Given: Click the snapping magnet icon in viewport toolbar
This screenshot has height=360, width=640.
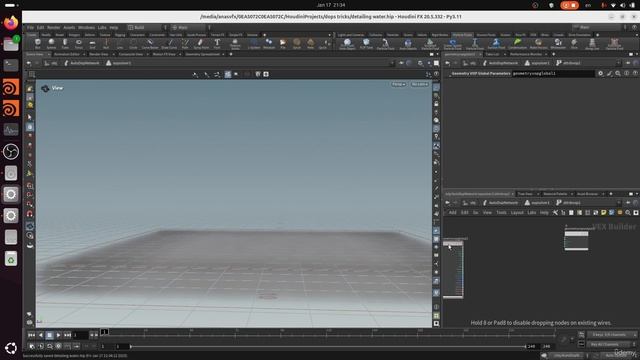Looking at the screenshot, I should pyautogui.click(x=30, y=213).
